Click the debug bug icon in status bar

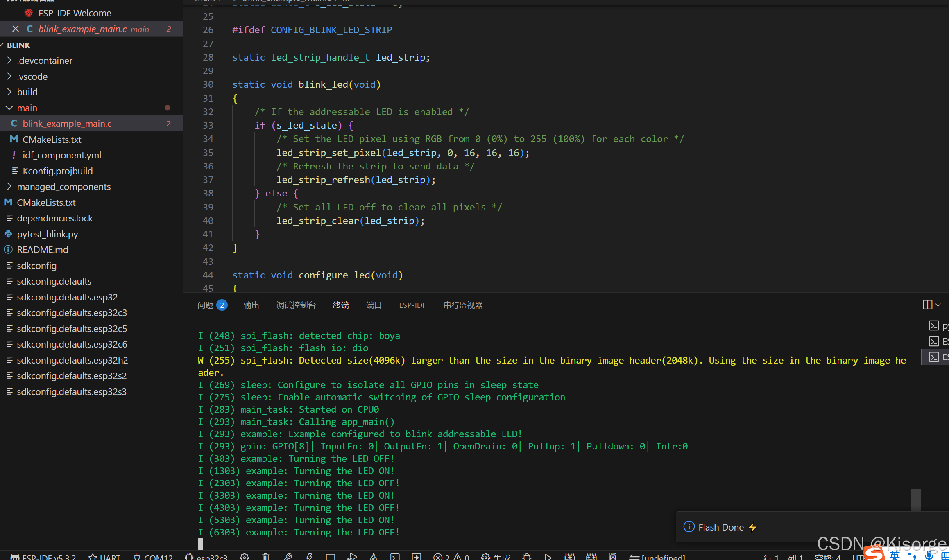(527, 557)
